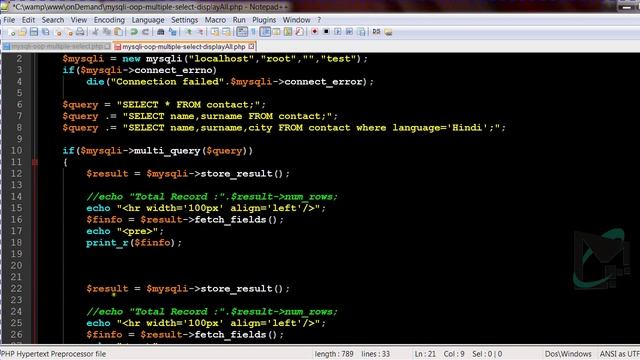The image size is (640, 360).
Task: Click the Save Recorded Macro icon
Action: 361,32
